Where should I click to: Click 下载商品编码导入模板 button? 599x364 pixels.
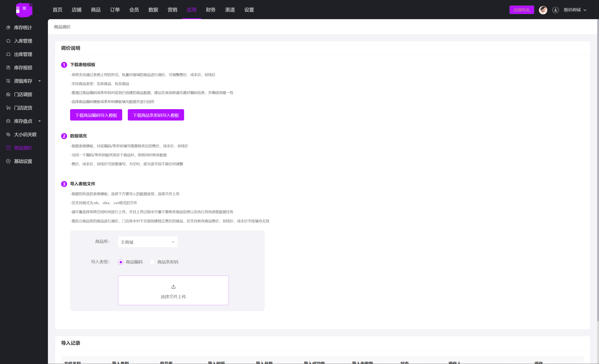pyautogui.click(x=96, y=115)
